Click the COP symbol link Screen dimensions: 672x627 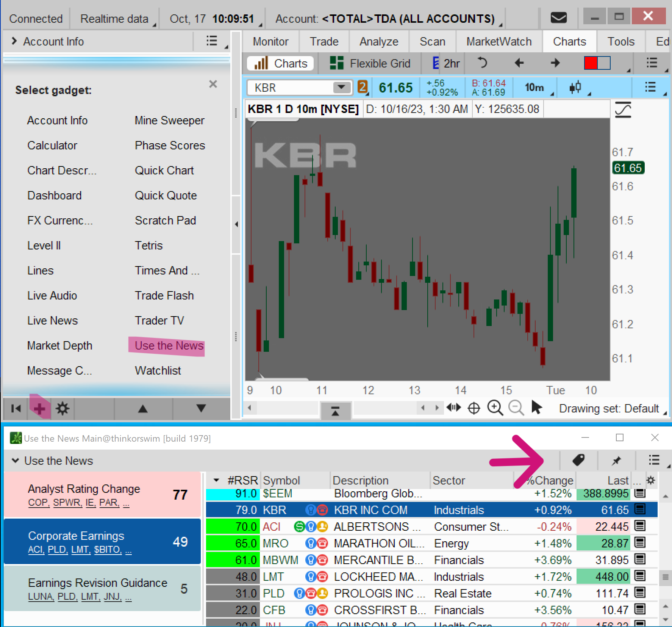pyautogui.click(x=38, y=503)
